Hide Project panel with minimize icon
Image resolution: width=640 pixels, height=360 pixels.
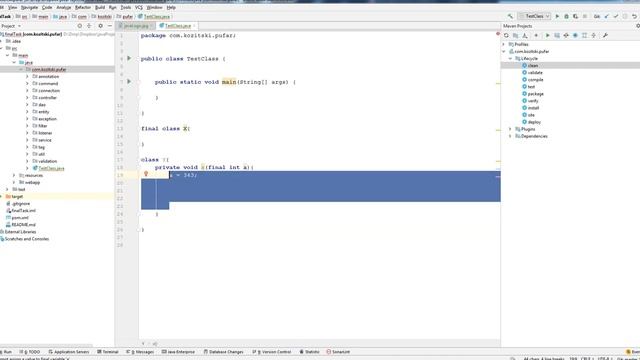[109, 26]
